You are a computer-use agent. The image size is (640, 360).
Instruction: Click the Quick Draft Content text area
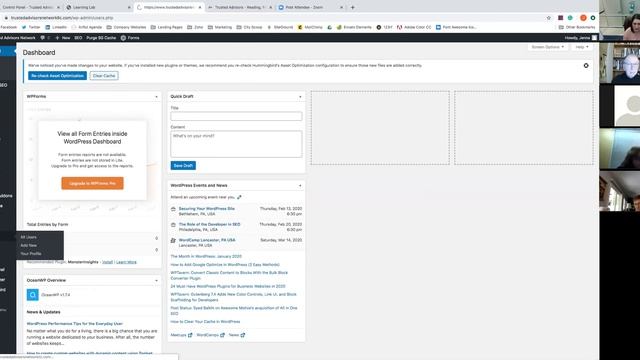236,144
